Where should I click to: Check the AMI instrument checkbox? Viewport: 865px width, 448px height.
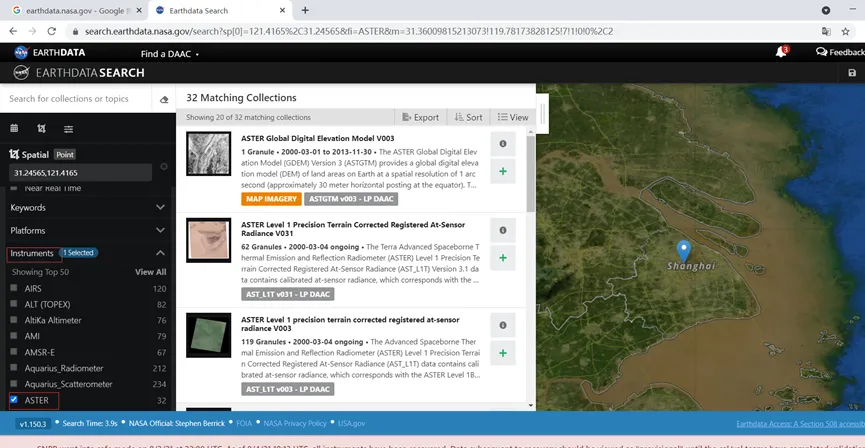coord(14,335)
